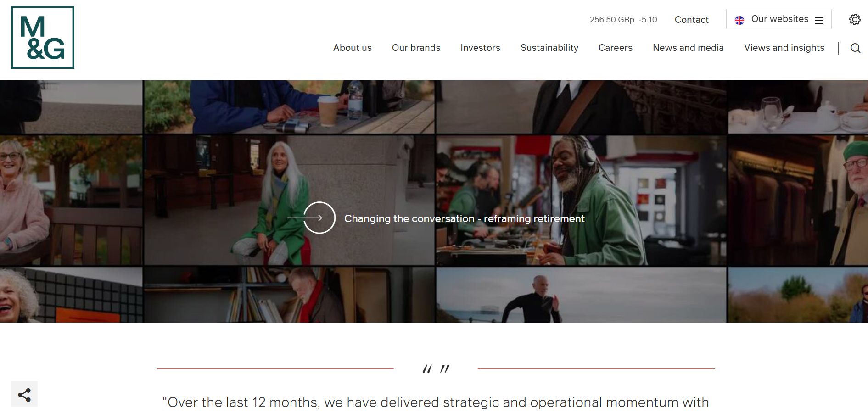This screenshot has height=413, width=868.
Task: Open the News and media menu
Action: (x=688, y=48)
